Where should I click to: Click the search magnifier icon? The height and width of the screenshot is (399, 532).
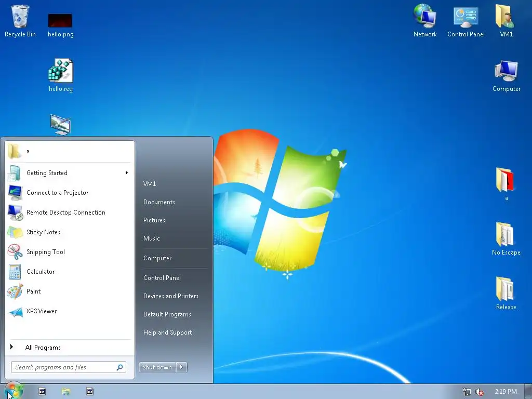[120, 367]
